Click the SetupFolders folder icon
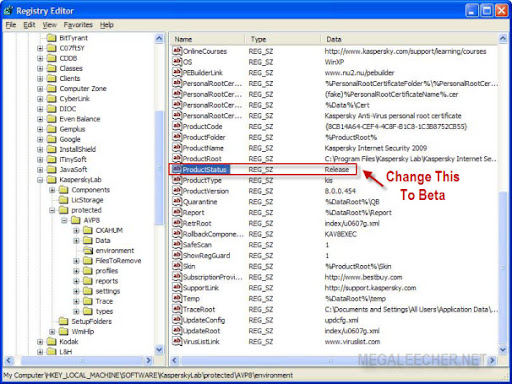The height and width of the screenshot is (384, 512). coord(63,321)
